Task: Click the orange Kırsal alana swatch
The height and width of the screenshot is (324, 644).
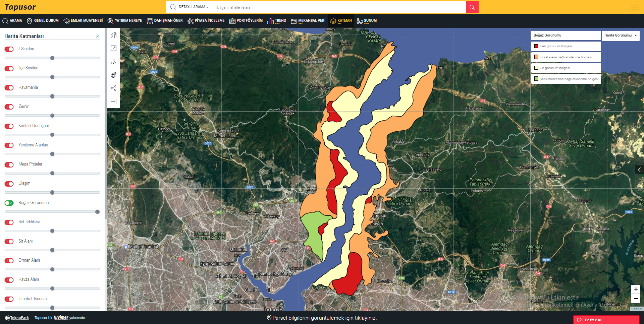Action: click(536, 57)
